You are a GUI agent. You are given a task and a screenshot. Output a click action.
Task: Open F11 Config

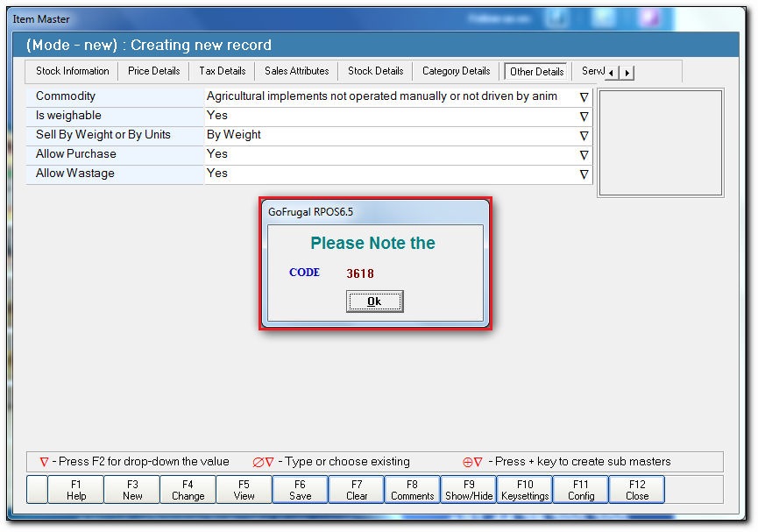(581, 490)
